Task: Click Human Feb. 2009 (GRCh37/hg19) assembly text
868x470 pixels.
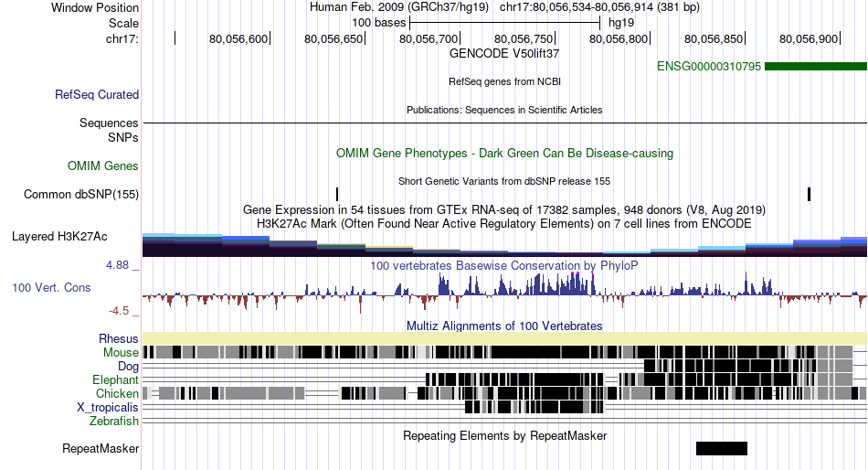Action: (x=399, y=7)
